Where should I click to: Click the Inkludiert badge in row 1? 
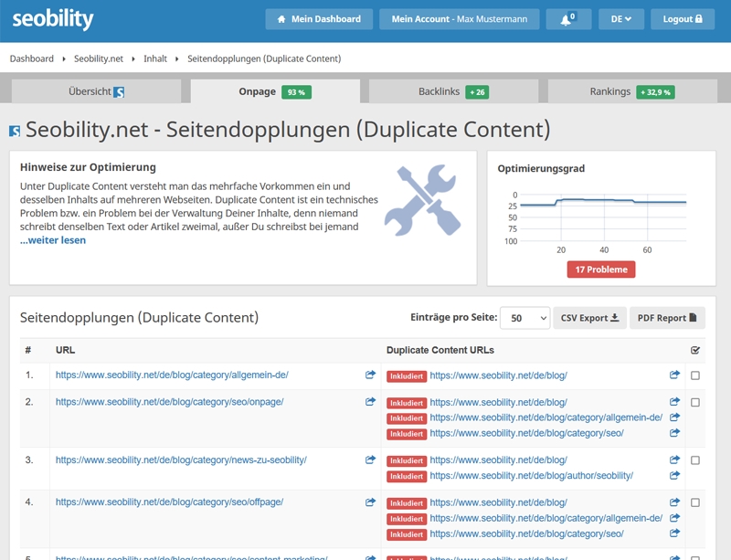(x=407, y=376)
